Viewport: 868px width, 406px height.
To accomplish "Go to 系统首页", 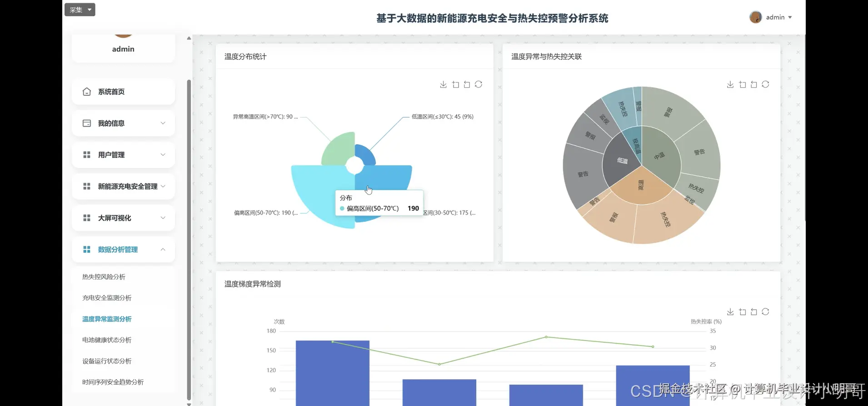I will click(x=123, y=92).
